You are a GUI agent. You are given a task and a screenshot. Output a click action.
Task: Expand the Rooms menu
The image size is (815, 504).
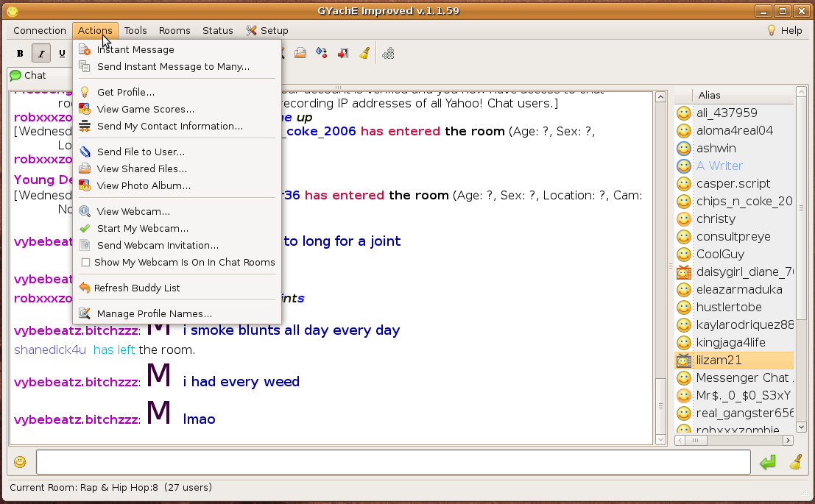(x=174, y=30)
